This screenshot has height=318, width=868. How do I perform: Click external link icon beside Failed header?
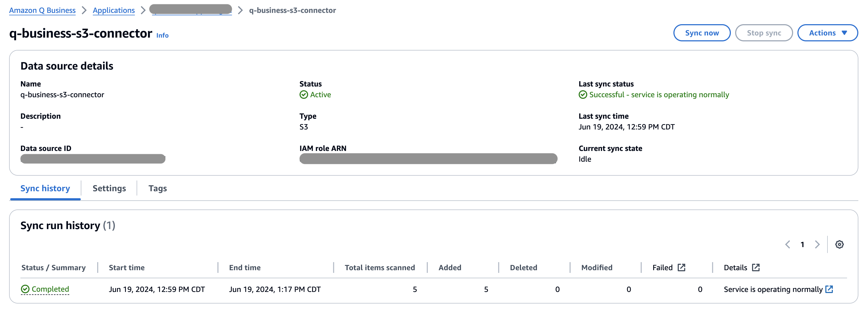tap(681, 268)
